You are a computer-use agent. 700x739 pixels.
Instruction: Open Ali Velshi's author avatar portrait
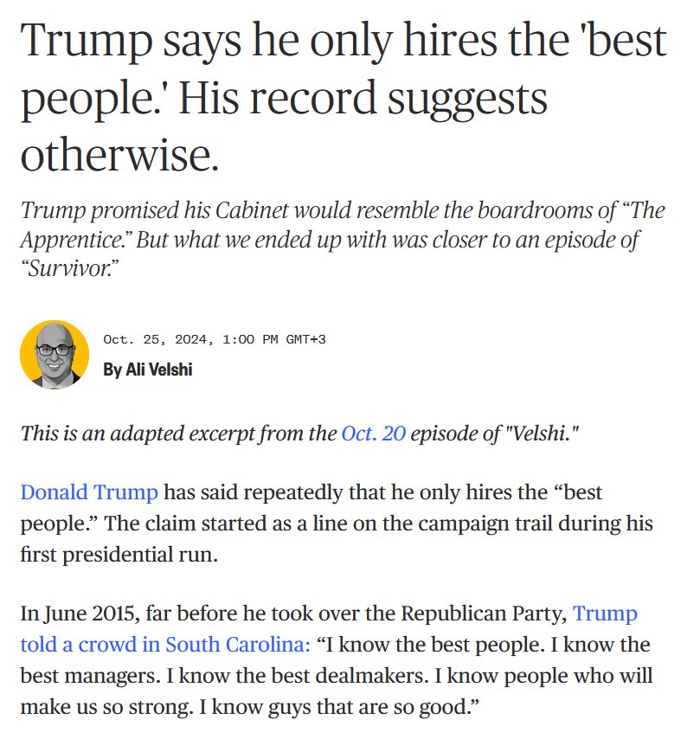[55, 355]
